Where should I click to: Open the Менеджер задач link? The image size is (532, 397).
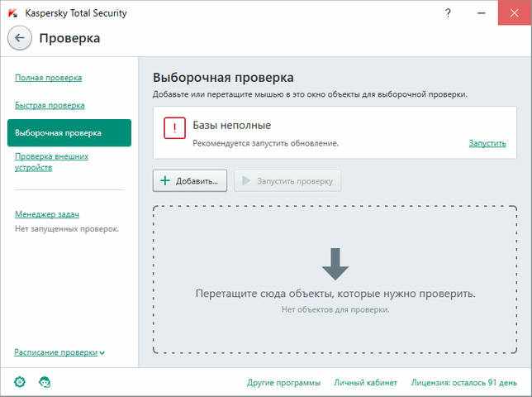click(x=47, y=214)
